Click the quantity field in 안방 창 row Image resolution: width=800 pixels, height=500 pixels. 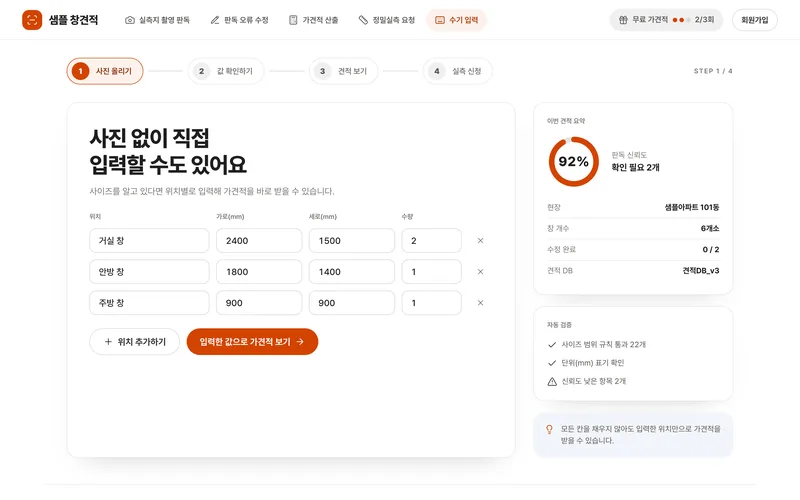tap(432, 272)
